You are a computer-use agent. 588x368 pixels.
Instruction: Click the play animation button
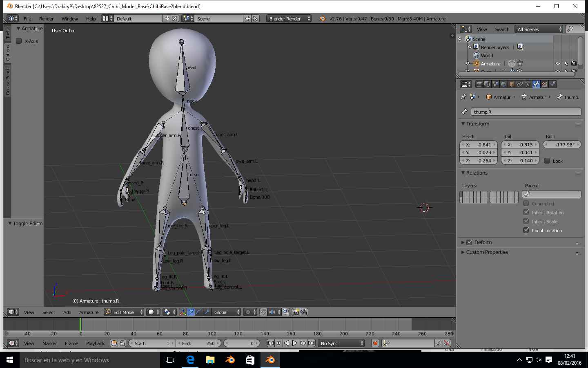(x=295, y=343)
